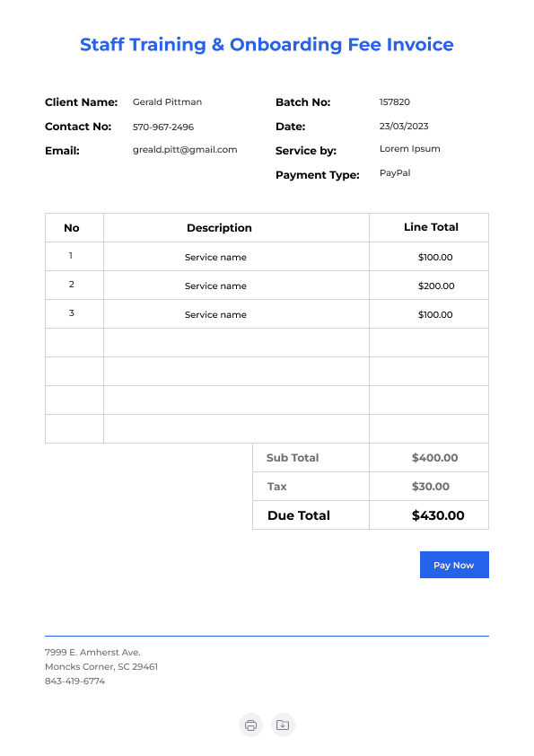Click the Pay Now button
Image resolution: width=534 pixels, height=756 pixels.
pyautogui.click(x=454, y=565)
